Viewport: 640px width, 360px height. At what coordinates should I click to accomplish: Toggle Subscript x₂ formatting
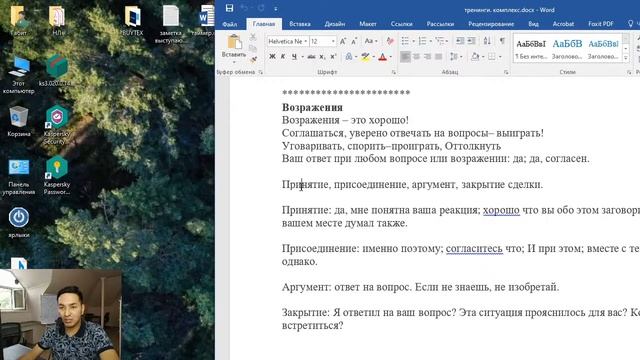[x=322, y=57]
